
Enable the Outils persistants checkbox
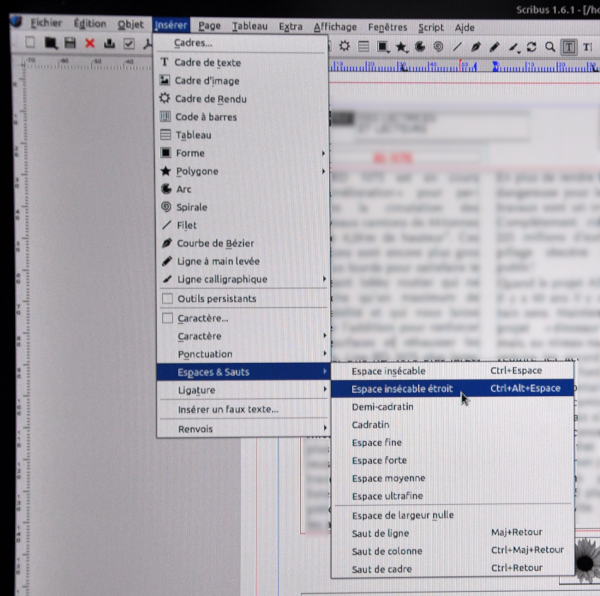(167, 298)
